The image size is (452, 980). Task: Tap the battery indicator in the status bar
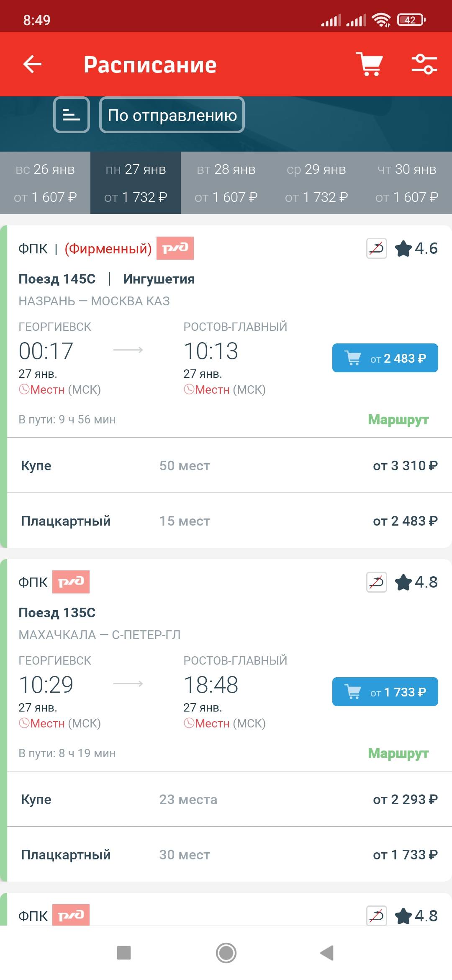(411, 19)
